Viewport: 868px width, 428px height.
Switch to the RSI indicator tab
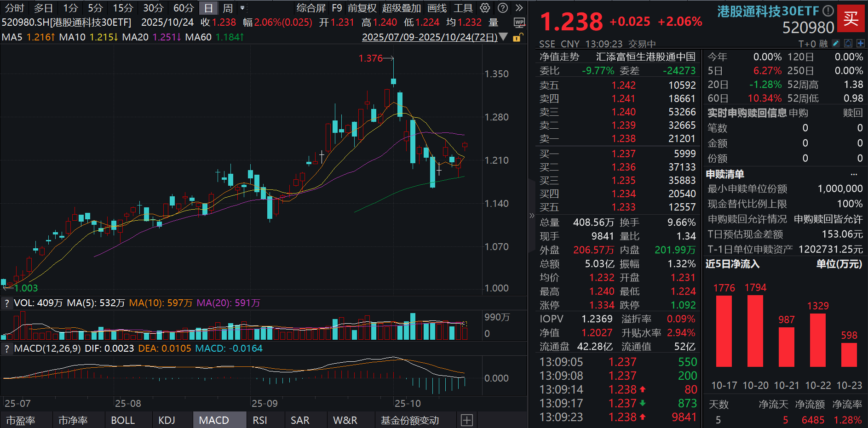click(x=260, y=420)
